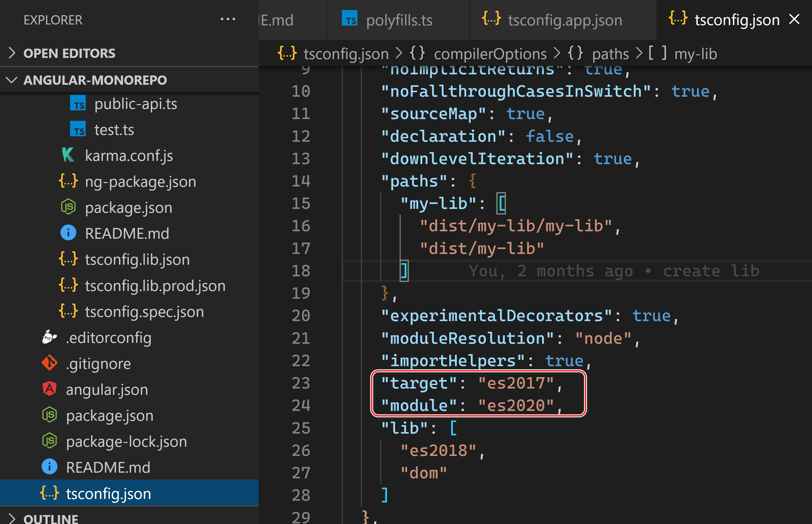812x524 pixels.
Task: Click the Node.js icon for package.json
Action: pyautogui.click(x=68, y=207)
